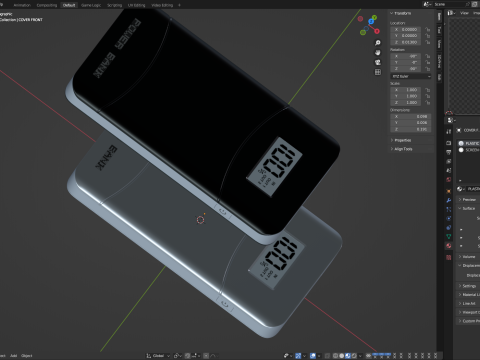Switch to the Compositing workspace tab

pyautogui.click(x=47, y=5)
